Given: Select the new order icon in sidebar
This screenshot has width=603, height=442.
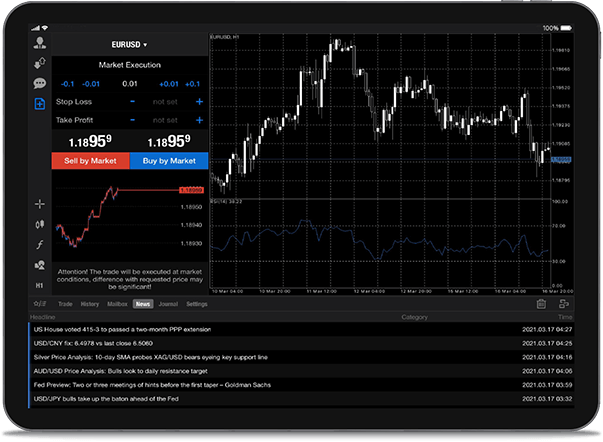Looking at the screenshot, I should (40, 104).
